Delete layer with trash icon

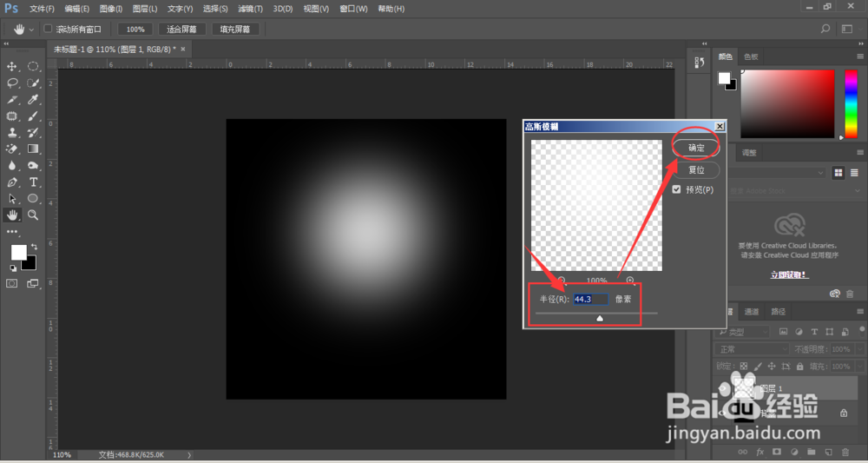pos(845,452)
